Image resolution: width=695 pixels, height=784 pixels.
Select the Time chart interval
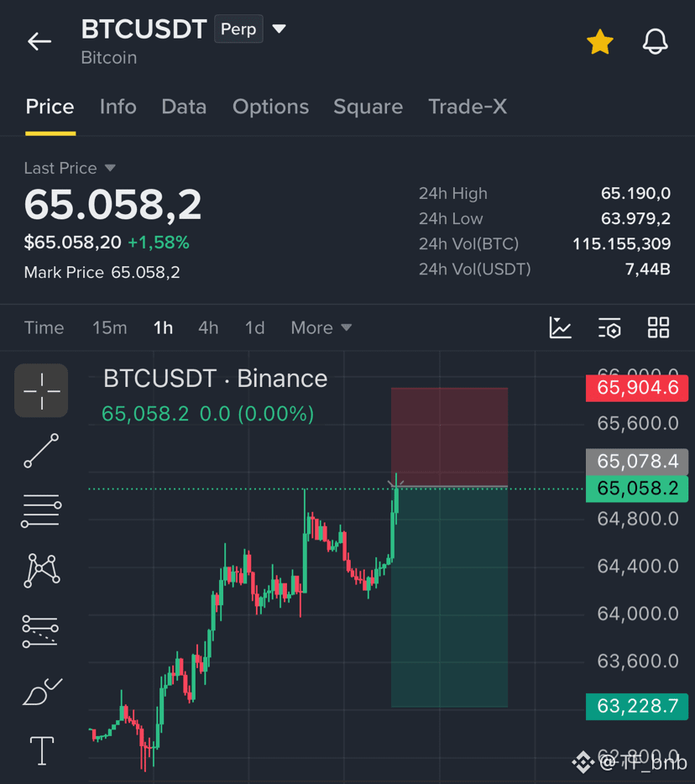(x=44, y=328)
